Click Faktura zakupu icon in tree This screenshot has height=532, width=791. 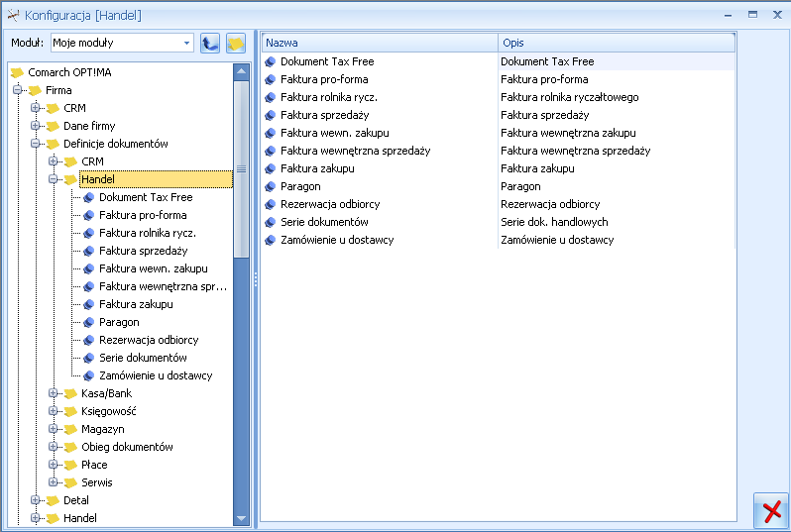click(89, 304)
